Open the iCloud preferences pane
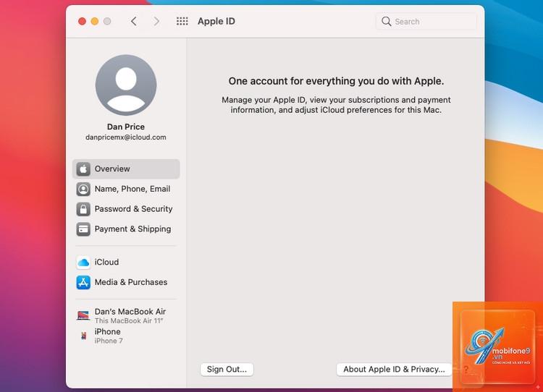The image size is (543, 392). pos(126,263)
